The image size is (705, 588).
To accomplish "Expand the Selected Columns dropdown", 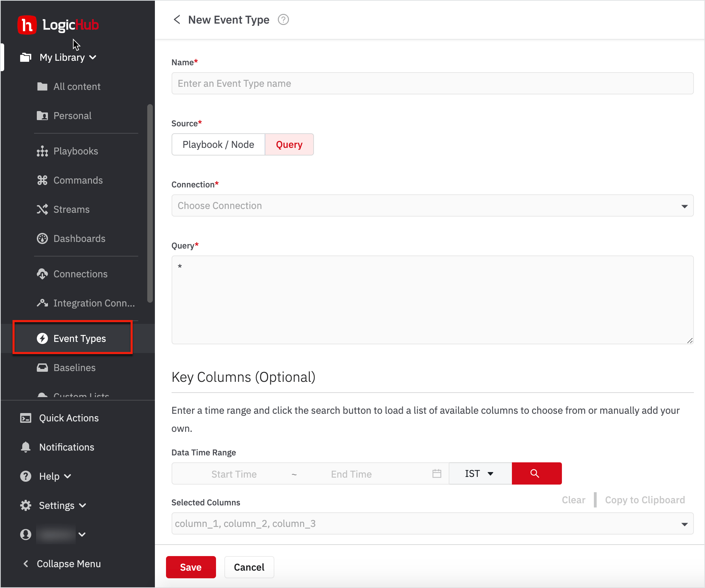I will point(432,523).
